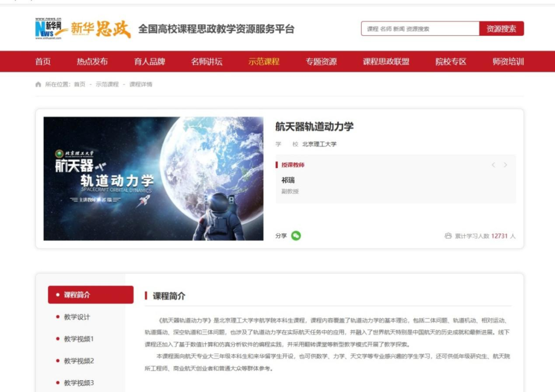Open the 育人品牌 navigation item
The height and width of the screenshot is (392, 555).
click(x=150, y=62)
